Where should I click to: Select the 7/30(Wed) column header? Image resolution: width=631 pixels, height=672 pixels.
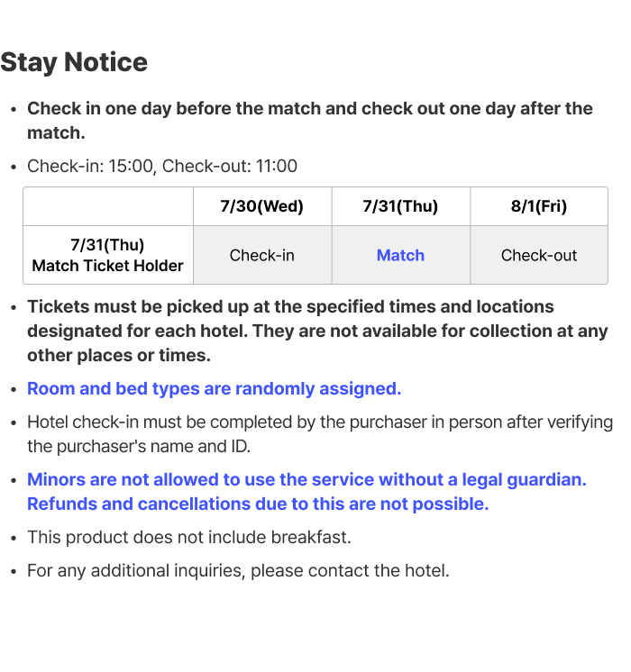pos(262,206)
